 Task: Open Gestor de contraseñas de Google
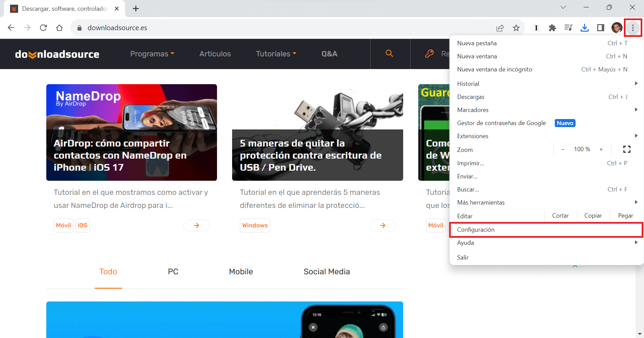pos(547,123)
